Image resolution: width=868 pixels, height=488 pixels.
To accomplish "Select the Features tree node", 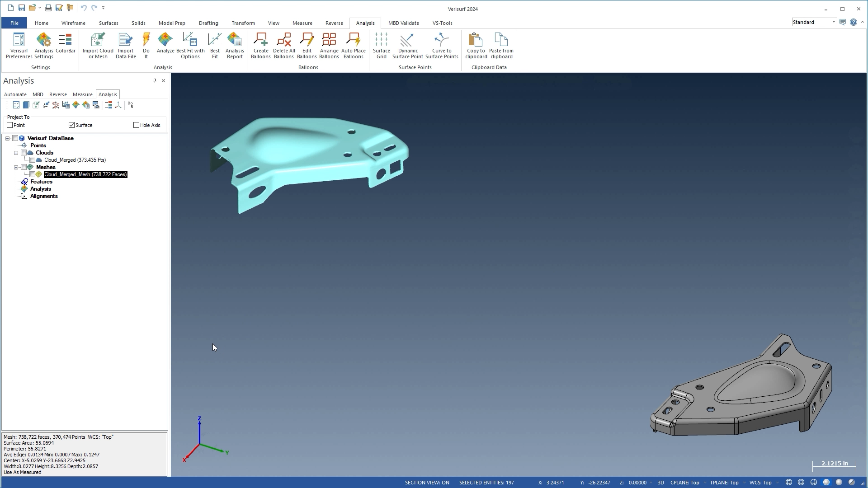I will (x=41, y=182).
